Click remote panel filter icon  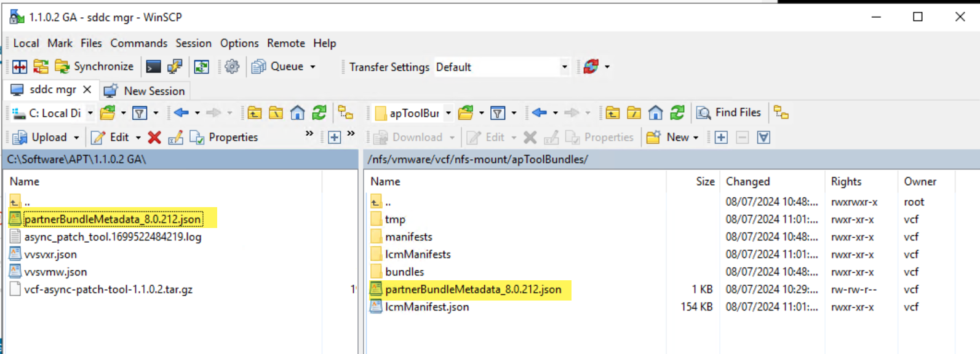498,113
